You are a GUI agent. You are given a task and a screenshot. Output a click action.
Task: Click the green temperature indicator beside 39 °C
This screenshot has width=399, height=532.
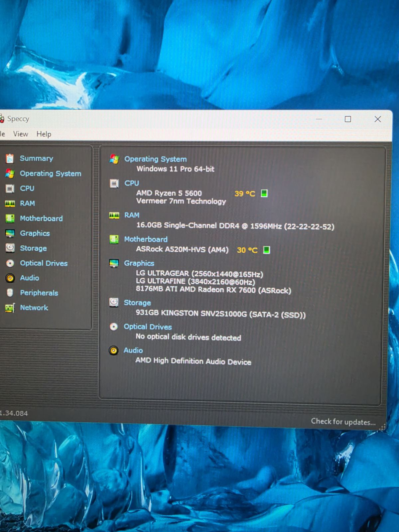tap(264, 193)
